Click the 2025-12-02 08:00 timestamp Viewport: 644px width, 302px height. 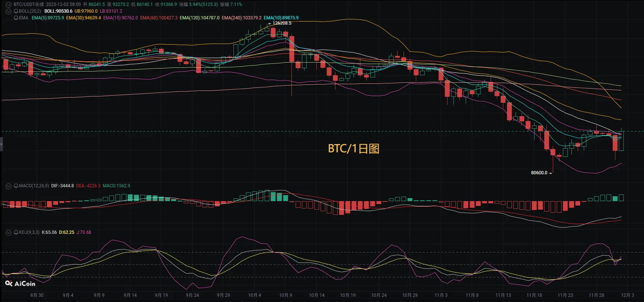point(63,4)
